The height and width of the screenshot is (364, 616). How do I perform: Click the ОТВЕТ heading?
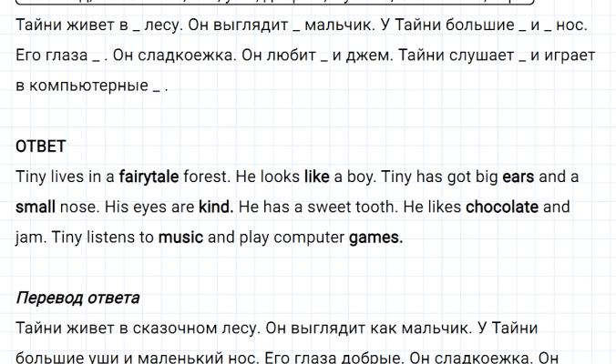tap(41, 146)
